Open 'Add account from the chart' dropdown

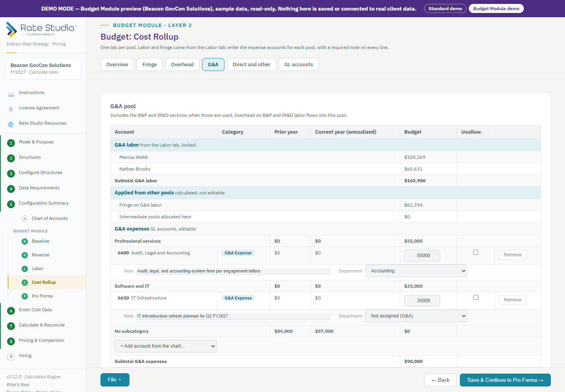coord(166,346)
